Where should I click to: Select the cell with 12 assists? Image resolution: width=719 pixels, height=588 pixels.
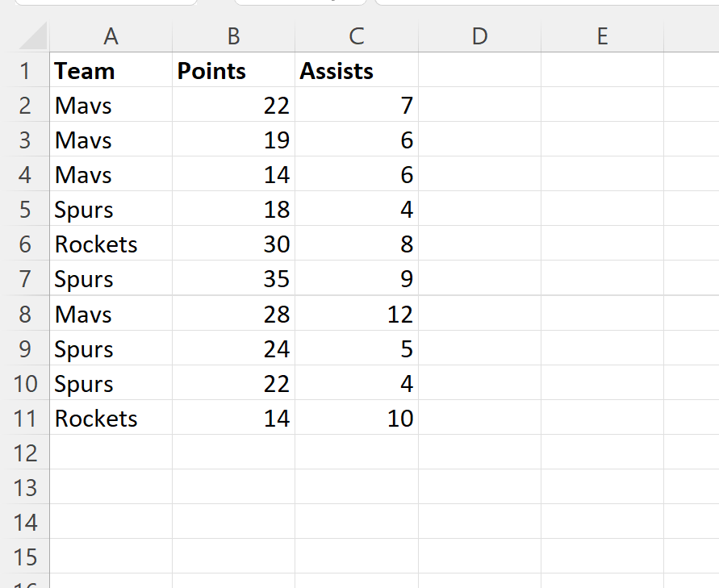[x=356, y=315]
